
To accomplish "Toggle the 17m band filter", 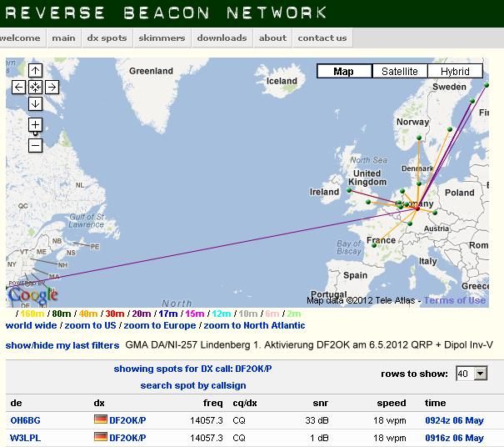I will click(x=168, y=314).
